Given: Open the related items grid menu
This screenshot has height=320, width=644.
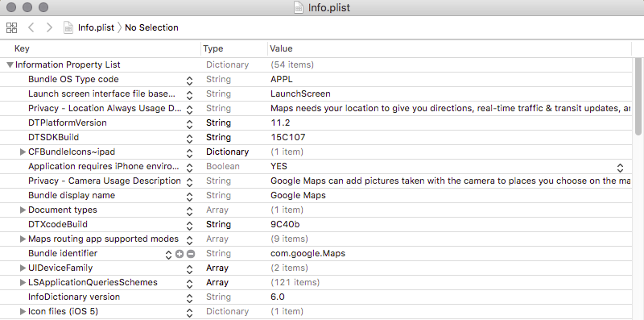Looking at the screenshot, I should 11,28.
